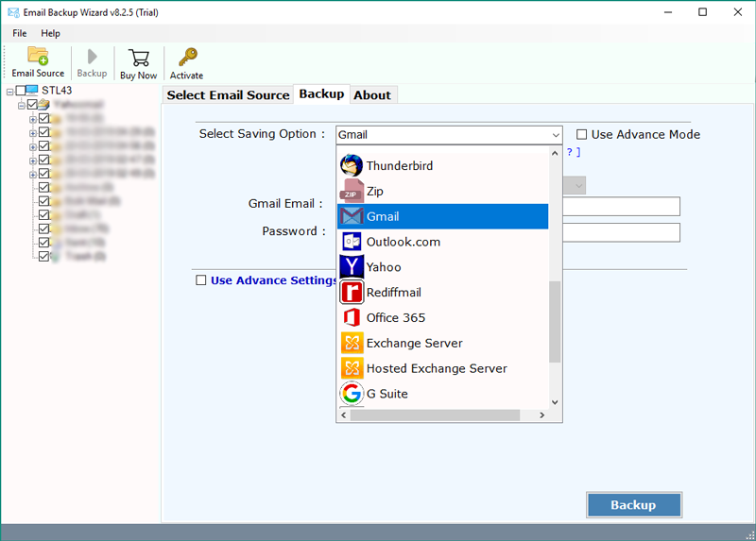Open the Help menu
The image size is (756, 541).
click(x=51, y=33)
